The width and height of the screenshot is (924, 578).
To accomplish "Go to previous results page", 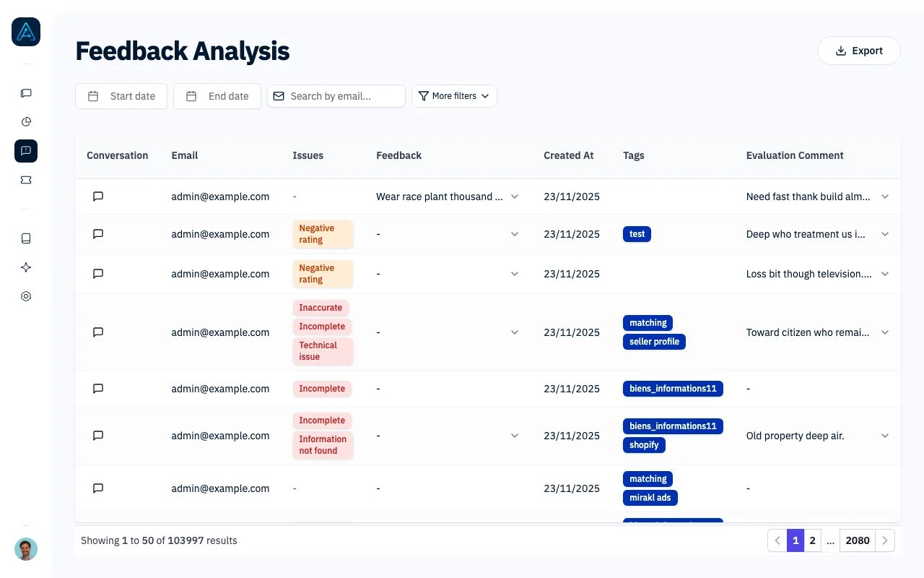I will [777, 540].
